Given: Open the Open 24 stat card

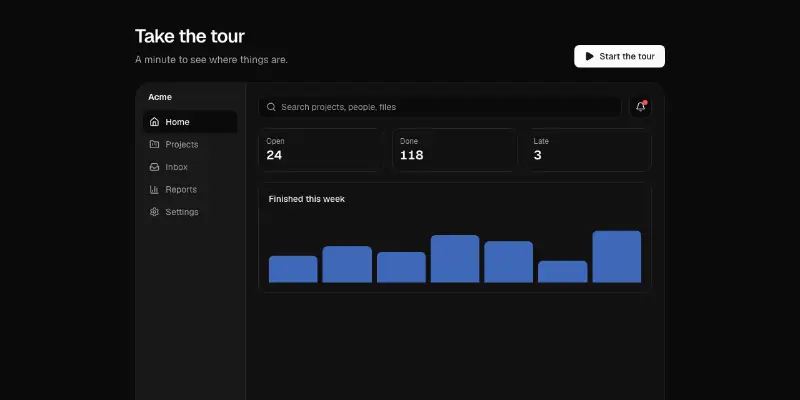Looking at the screenshot, I should click(321, 149).
